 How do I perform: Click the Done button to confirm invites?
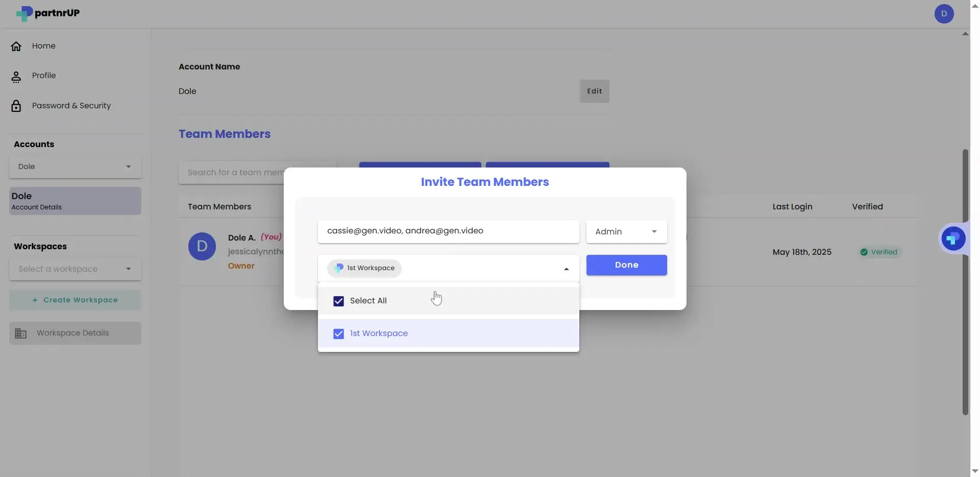[x=626, y=265]
